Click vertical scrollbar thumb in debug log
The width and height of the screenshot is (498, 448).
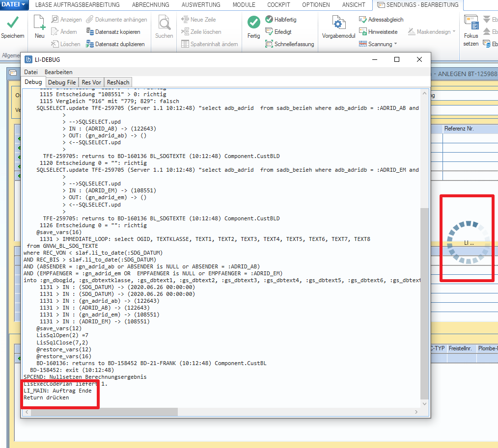pyautogui.click(x=424, y=304)
